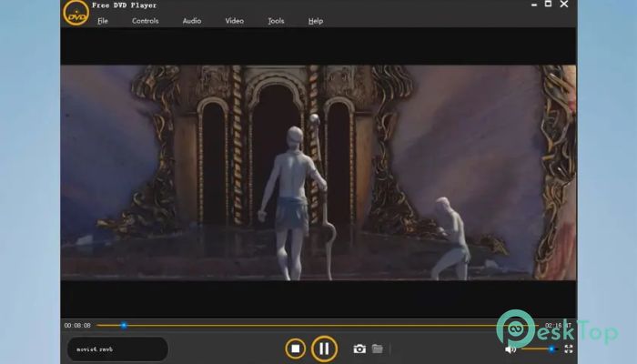Stop the movie playback

tap(296, 349)
